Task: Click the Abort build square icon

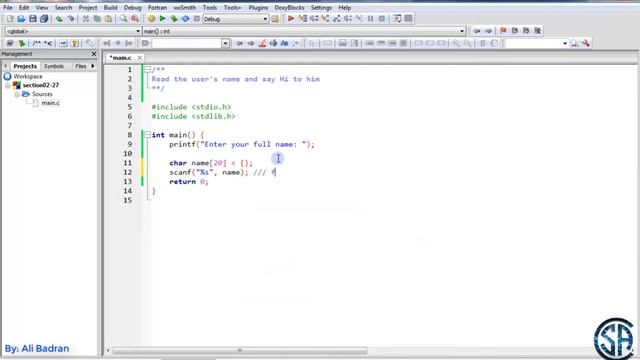Action: click(197, 19)
